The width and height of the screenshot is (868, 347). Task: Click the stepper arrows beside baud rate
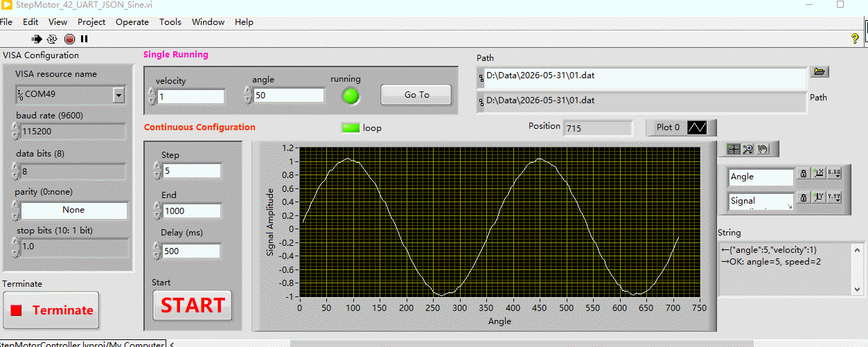(x=15, y=131)
